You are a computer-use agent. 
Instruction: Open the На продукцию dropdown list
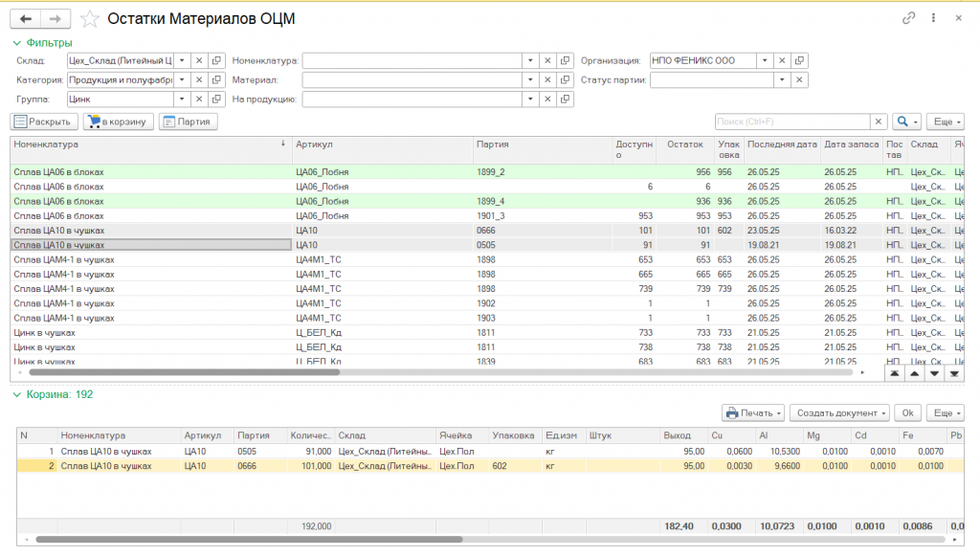[530, 100]
